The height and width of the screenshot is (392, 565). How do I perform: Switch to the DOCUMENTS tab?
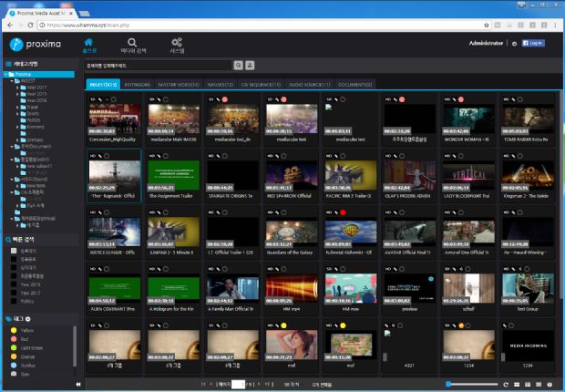click(x=354, y=85)
